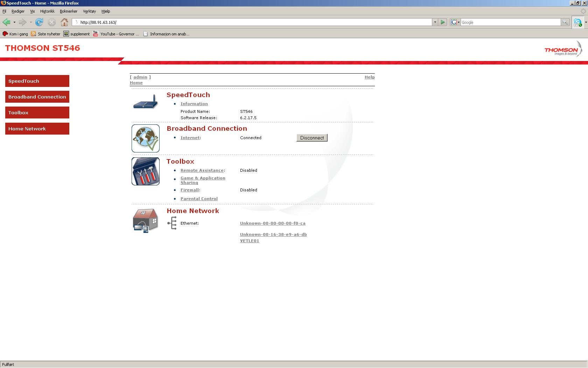Open the supplement bookmark
This screenshot has width=588, height=368.
click(x=77, y=34)
